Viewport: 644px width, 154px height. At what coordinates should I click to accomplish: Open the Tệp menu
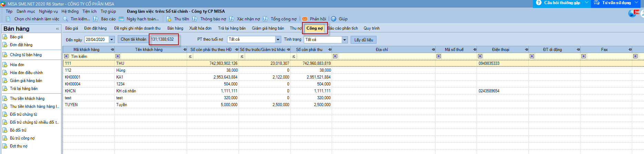(x=9, y=11)
